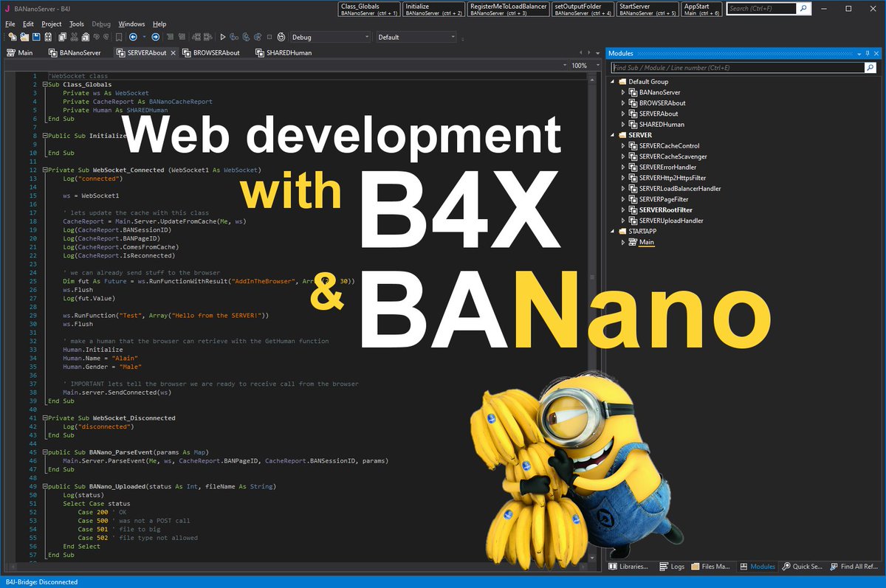The width and height of the screenshot is (886, 588).
Task: Click the cut scissors icon
Action: pyautogui.click(x=73, y=37)
